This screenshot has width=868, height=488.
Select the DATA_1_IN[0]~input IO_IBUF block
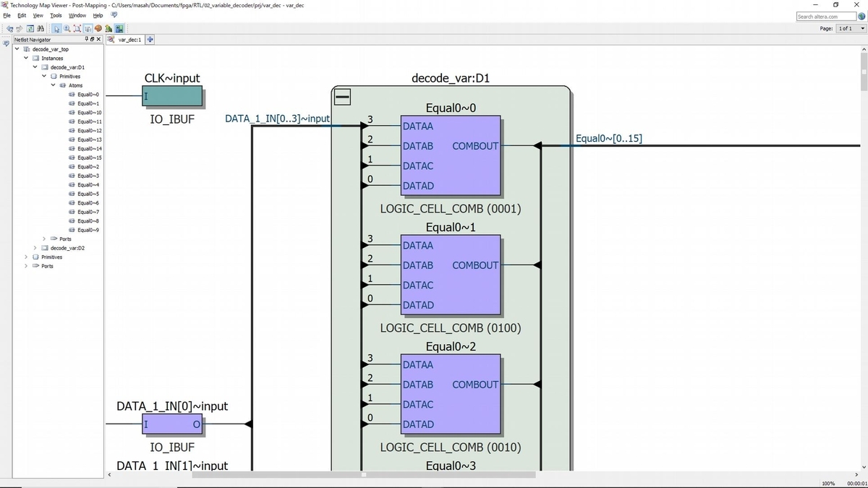click(172, 424)
